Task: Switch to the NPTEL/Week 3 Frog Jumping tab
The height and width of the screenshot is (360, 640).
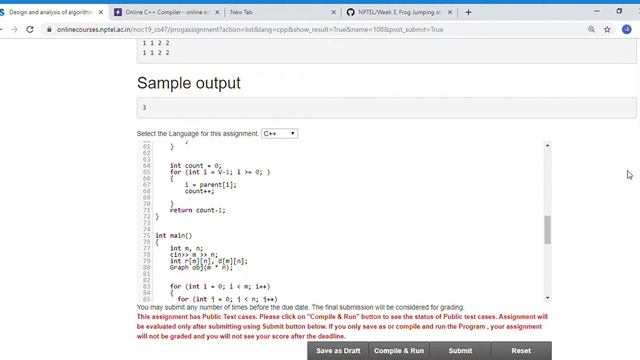Action: tap(399, 12)
